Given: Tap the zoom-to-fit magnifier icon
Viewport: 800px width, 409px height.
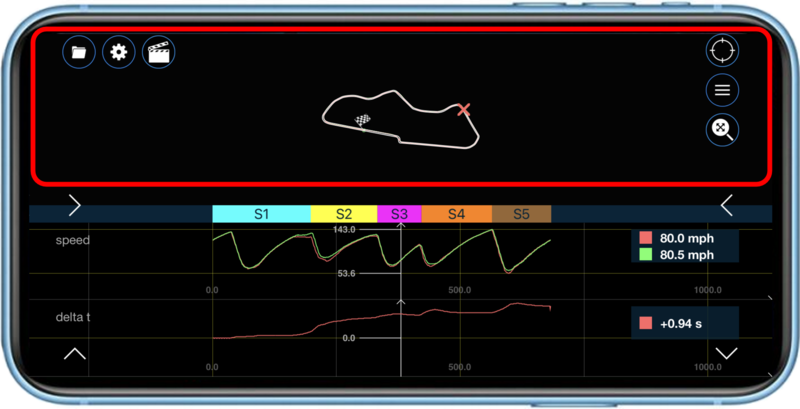Looking at the screenshot, I should coord(722,130).
